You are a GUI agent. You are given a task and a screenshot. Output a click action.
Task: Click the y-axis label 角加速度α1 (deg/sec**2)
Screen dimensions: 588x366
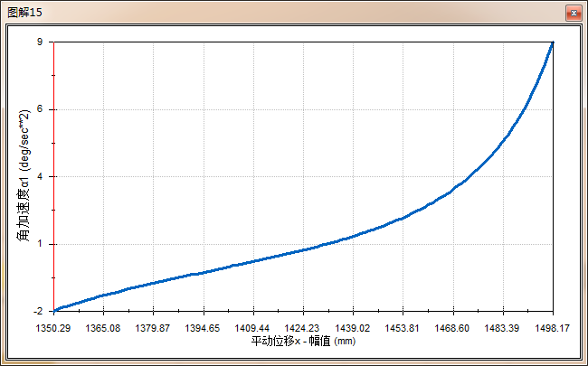pyautogui.click(x=24, y=175)
